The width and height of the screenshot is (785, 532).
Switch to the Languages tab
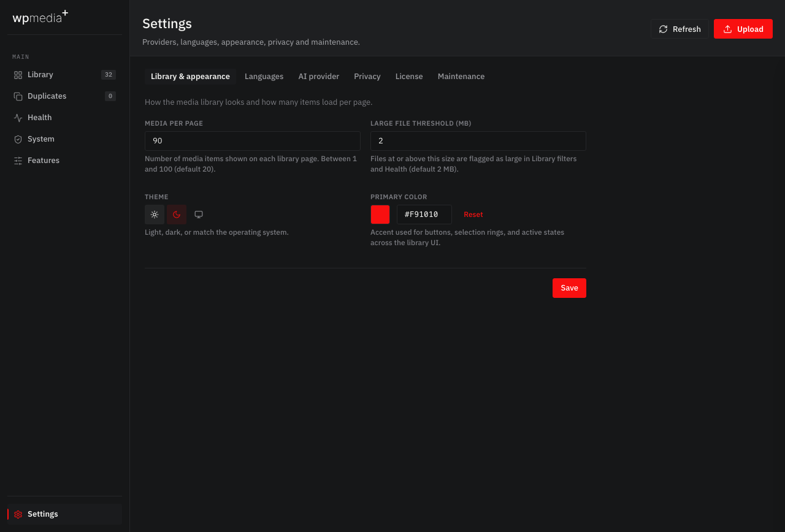264,77
